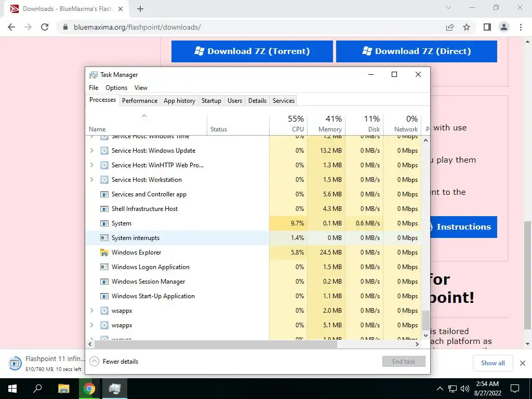Click the Windows Logon Application icon
This screenshot has height=399, width=532.
click(x=104, y=267)
